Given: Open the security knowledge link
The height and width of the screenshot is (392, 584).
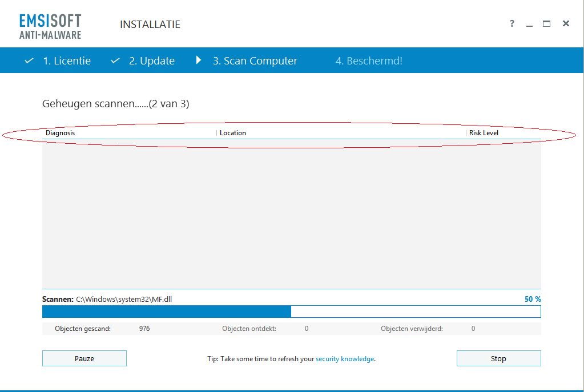Looking at the screenshot, I should click(x=345, y=359).
